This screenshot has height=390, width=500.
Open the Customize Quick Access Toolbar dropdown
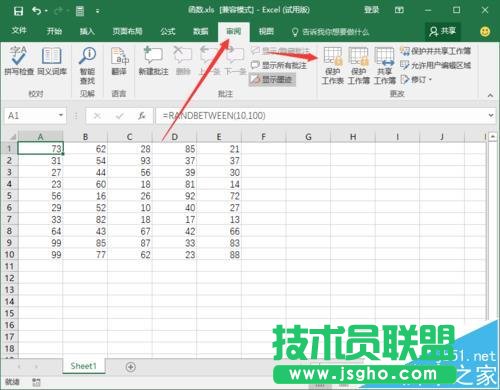97,11
